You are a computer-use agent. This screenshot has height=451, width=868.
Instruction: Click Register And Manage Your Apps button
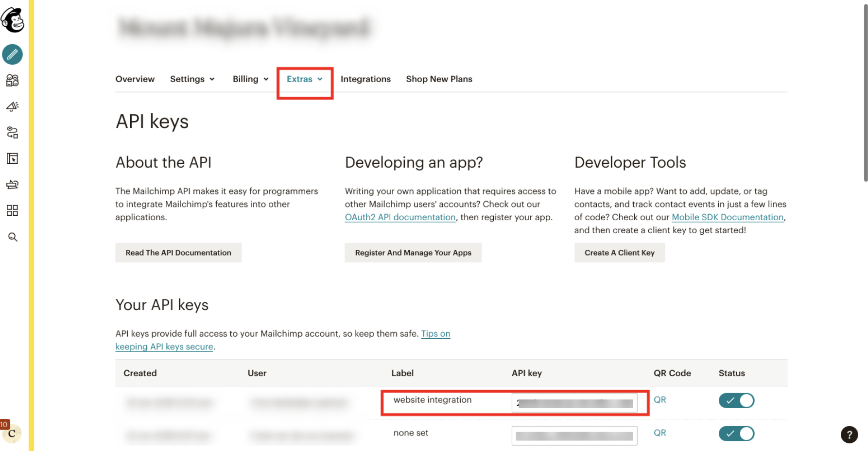coord(413,253)
